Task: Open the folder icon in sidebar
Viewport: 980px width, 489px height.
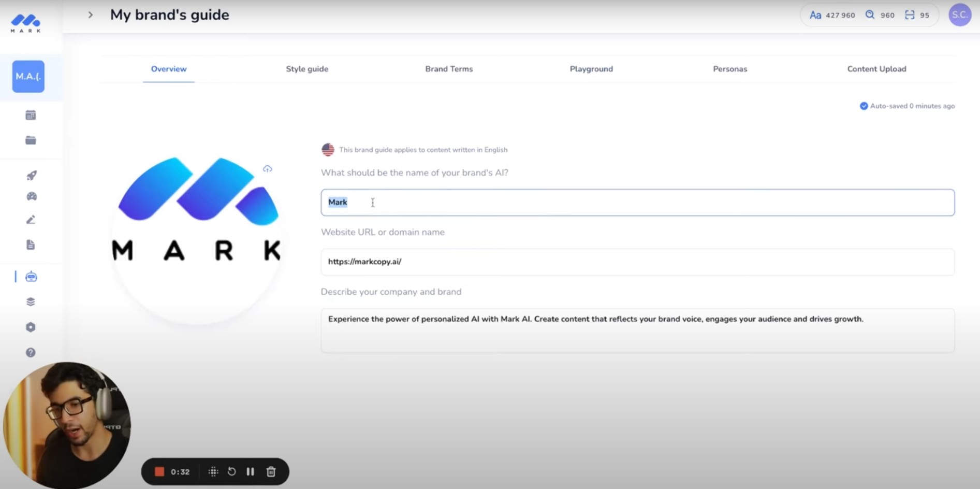Action: 31,140
